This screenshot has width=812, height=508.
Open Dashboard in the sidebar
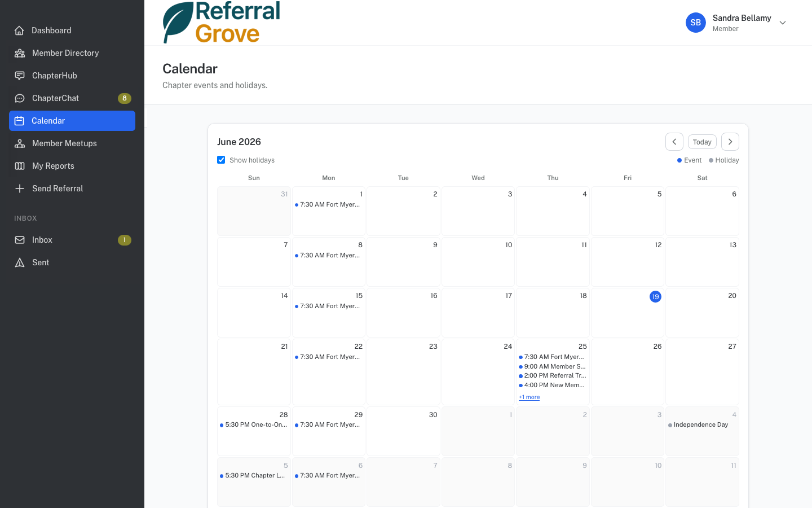[x=72, y=30]
